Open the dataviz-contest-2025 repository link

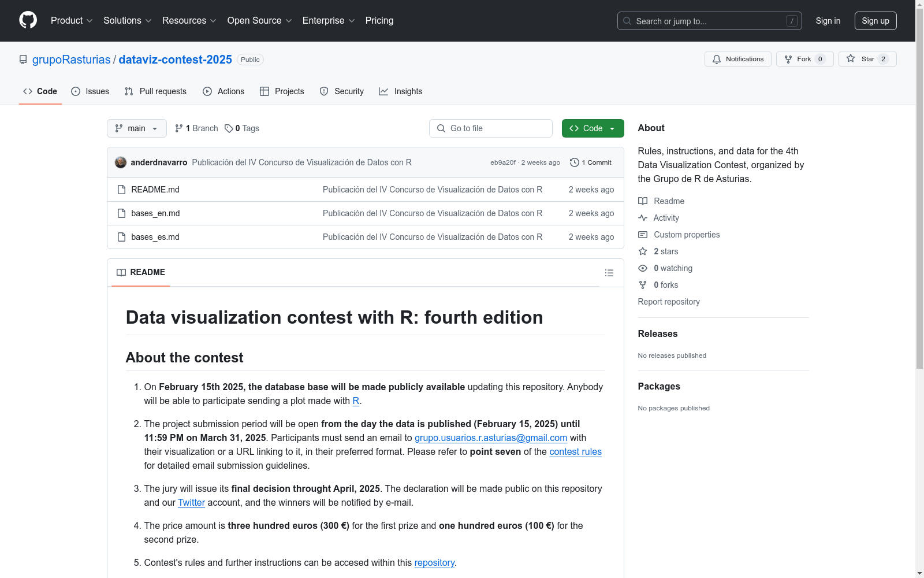[176, 60]
